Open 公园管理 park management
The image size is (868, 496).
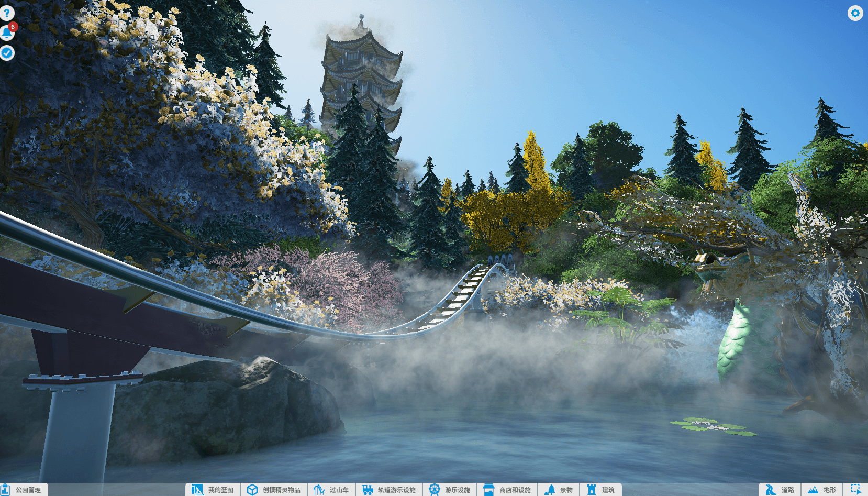(24, 490)
